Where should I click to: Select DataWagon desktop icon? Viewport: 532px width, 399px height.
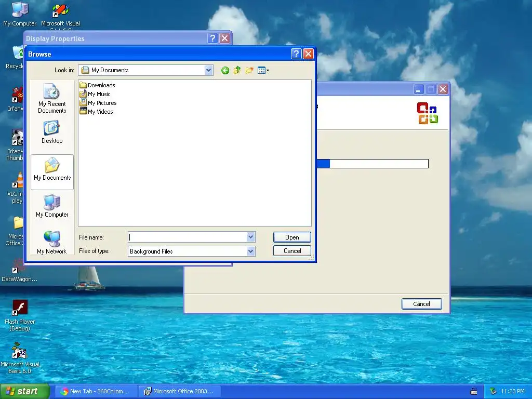pyautogui.click(x=19, y=270)
